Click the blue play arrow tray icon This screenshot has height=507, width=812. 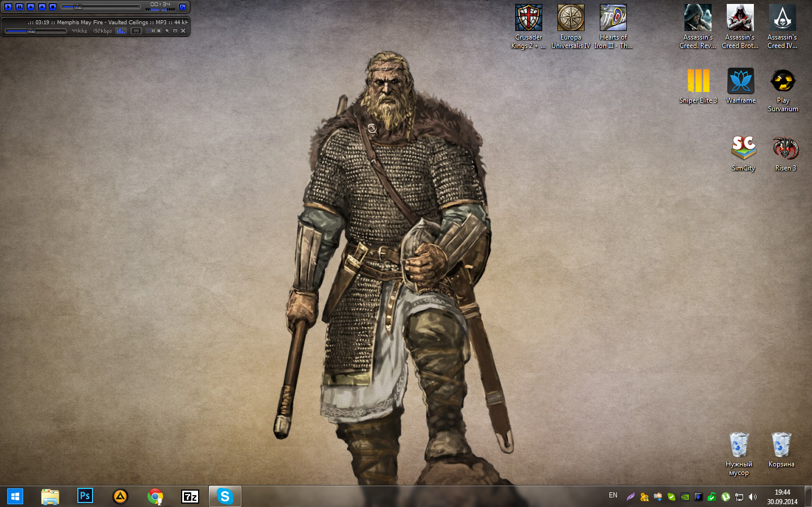pos(699,497)
